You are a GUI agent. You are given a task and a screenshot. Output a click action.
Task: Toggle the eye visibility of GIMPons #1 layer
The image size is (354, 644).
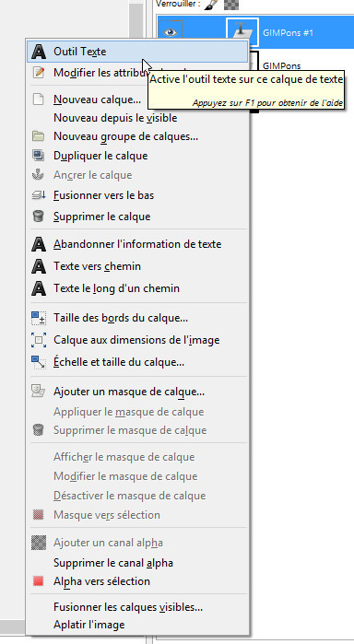[x=171, y=32]
